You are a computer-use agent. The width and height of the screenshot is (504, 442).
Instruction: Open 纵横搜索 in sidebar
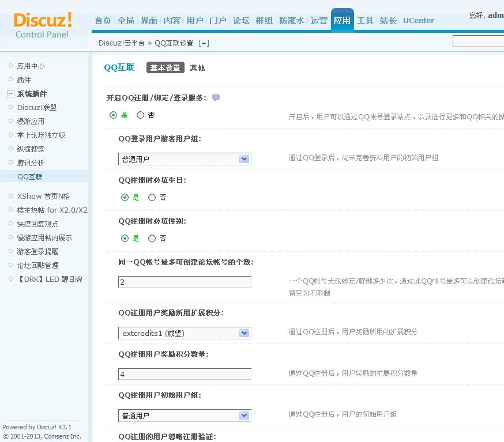tap(31, 149)
